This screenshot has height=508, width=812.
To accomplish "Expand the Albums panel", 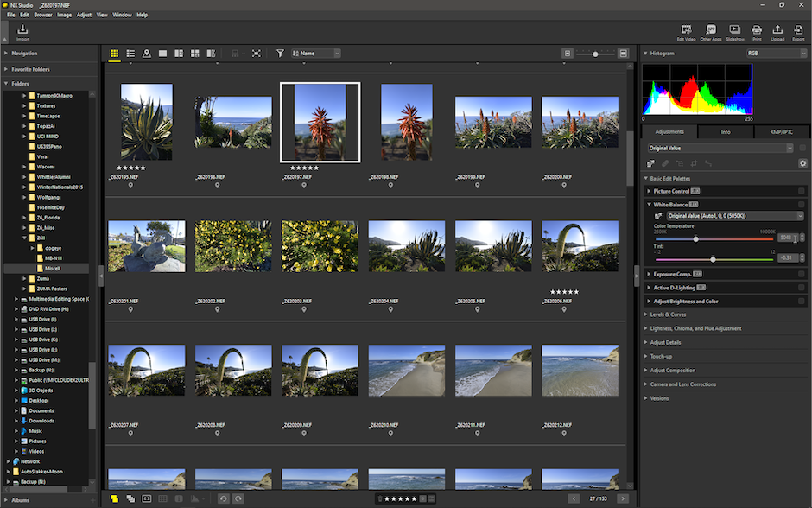I will (6, 500).
